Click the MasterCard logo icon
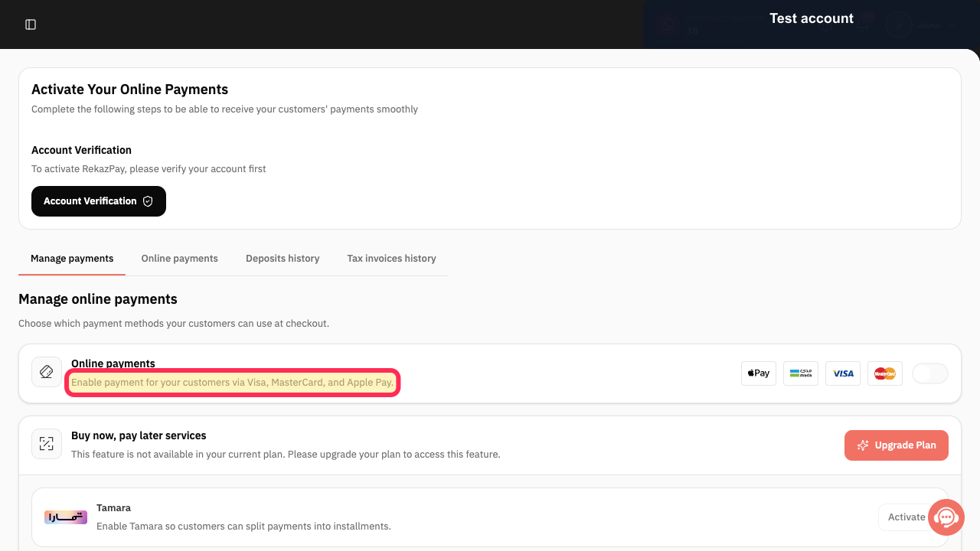 [885, 373]
